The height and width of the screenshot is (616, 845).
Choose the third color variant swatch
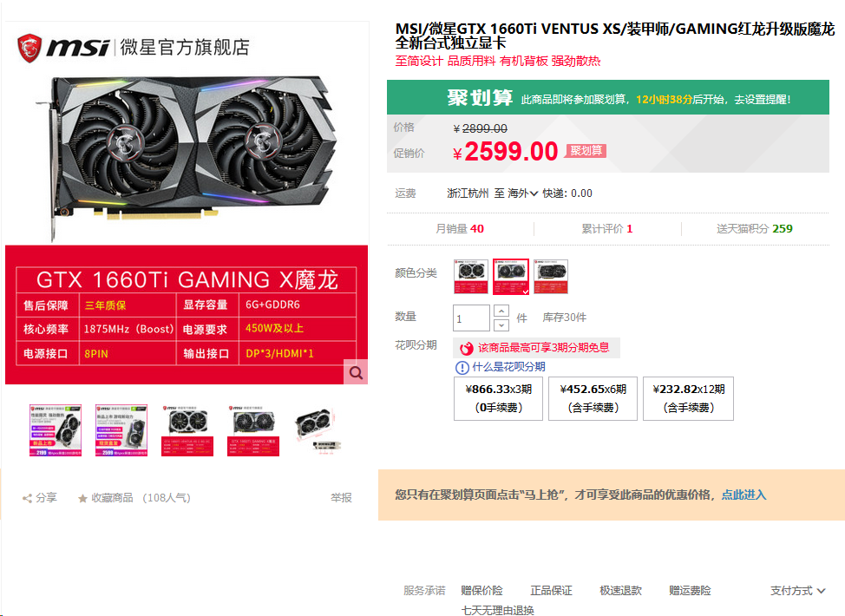tap(551, 277)
